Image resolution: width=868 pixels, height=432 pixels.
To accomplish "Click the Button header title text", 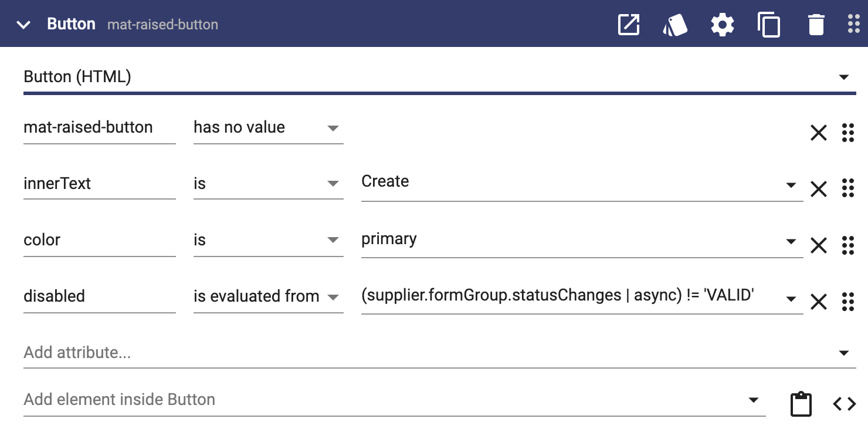I will coord(71,24).
